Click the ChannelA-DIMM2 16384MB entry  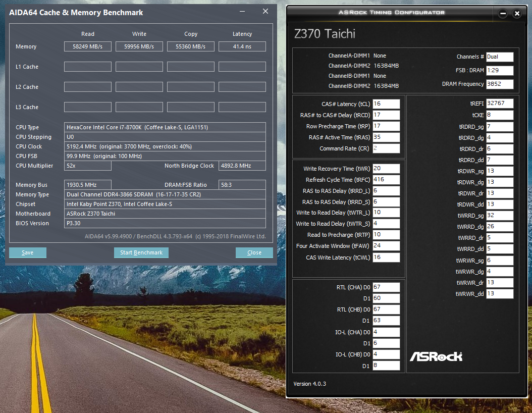363,66
